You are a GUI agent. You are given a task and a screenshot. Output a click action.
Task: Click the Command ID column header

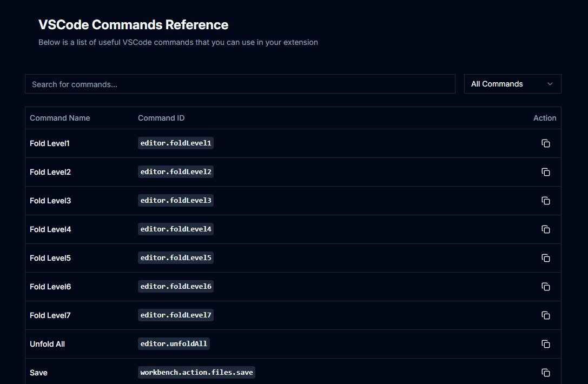pyautogui.click(x=161, y=118)
